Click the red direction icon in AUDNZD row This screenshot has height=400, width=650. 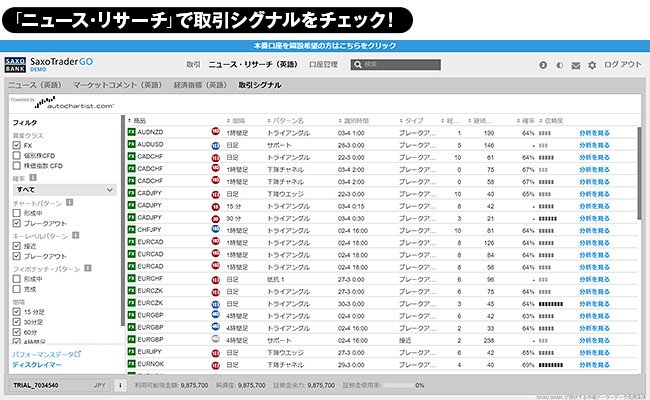215,131
